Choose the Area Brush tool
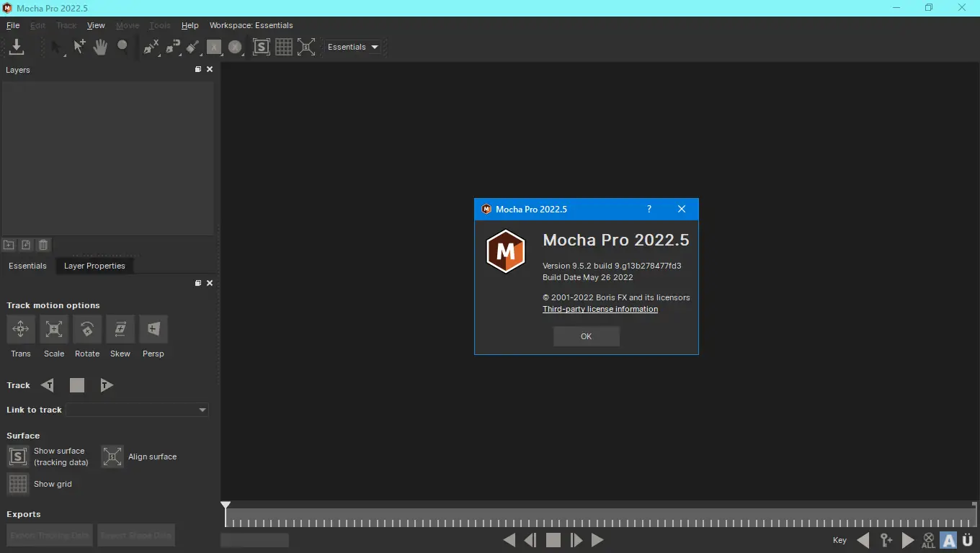980x553 pixels. 192,47
